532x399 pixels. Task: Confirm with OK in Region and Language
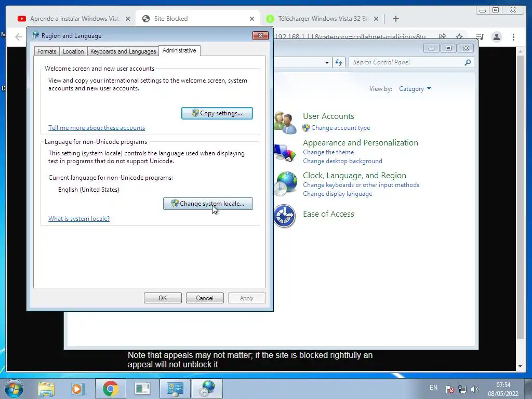click(163, 298)
